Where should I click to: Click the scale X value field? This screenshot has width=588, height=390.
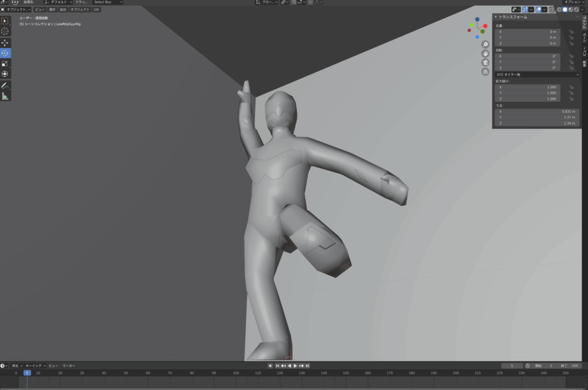528,87
